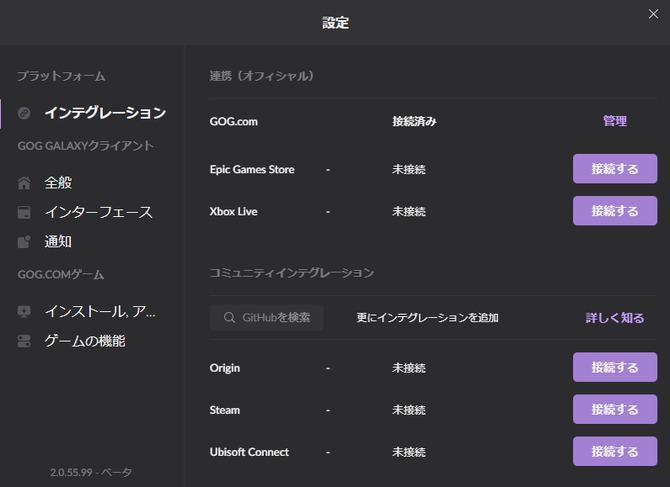Image resolution: width=670 pixels, height=487 pixels.
Task: Click the Origin label
Action: coord(225,368)
